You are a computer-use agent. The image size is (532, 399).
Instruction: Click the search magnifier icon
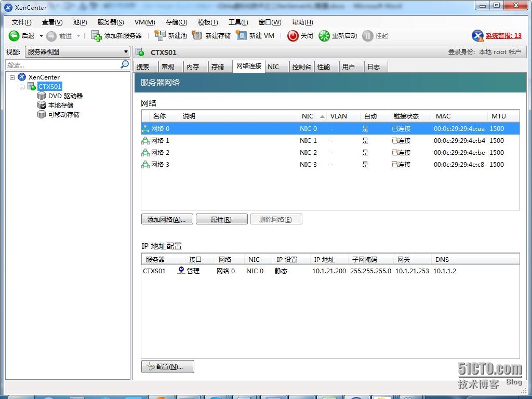pyautogui.click(x=125, y=64)
